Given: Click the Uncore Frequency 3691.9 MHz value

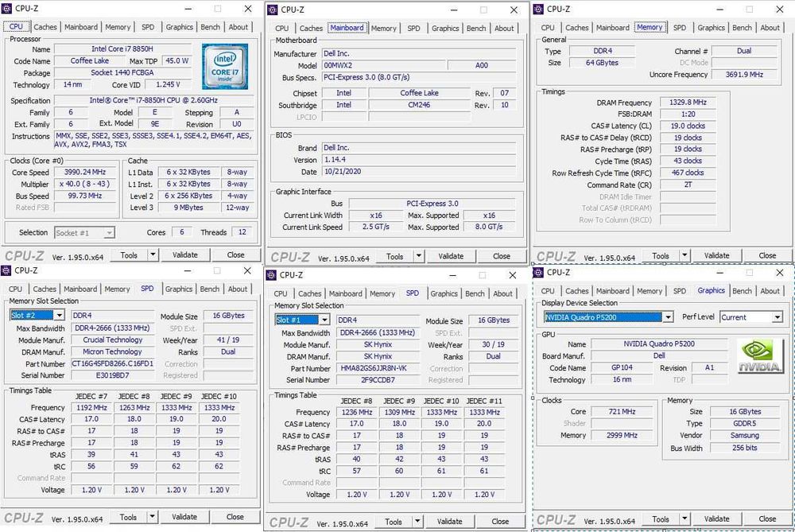Looking at the screenshot, I should tap(744, 75).
